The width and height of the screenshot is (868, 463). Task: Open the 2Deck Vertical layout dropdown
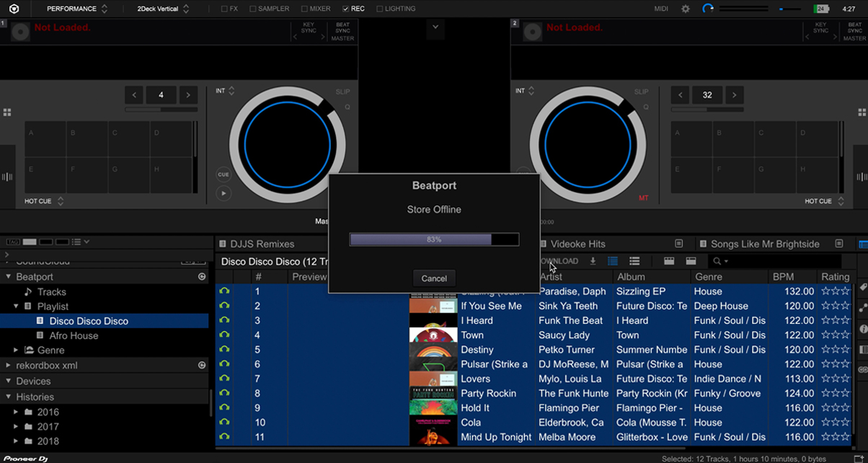pyautogui.click(x=163, y=9)
